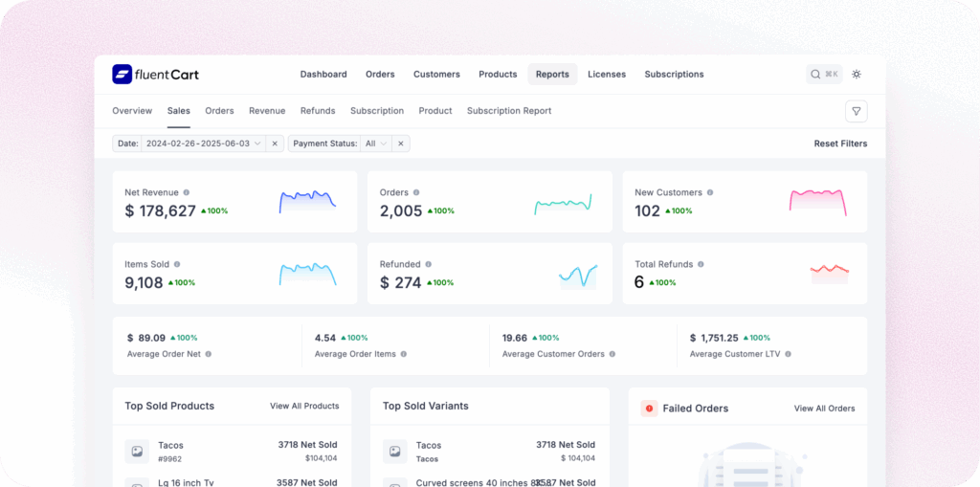Click Reset Filters
This screenshot has width=980, height=487.
840,144
